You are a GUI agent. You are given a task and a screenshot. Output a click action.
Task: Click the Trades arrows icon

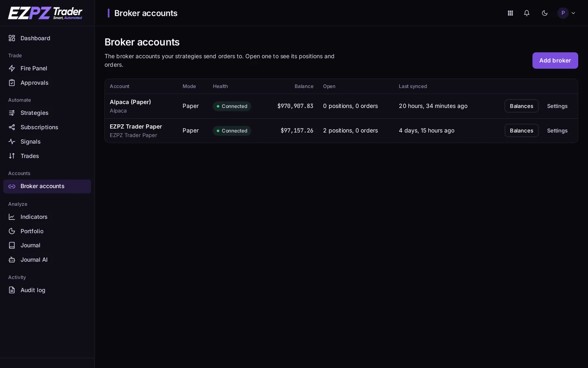pos(12,156)
